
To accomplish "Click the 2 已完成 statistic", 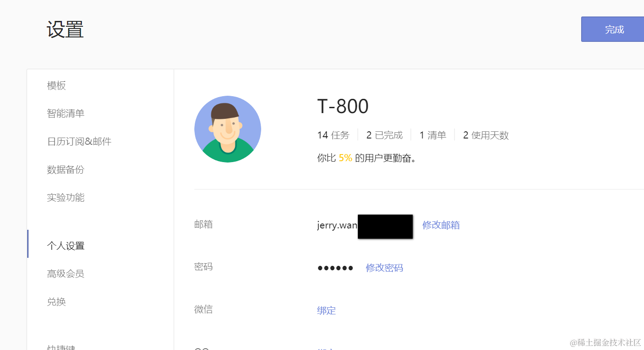I will click(x=385, y=135).
